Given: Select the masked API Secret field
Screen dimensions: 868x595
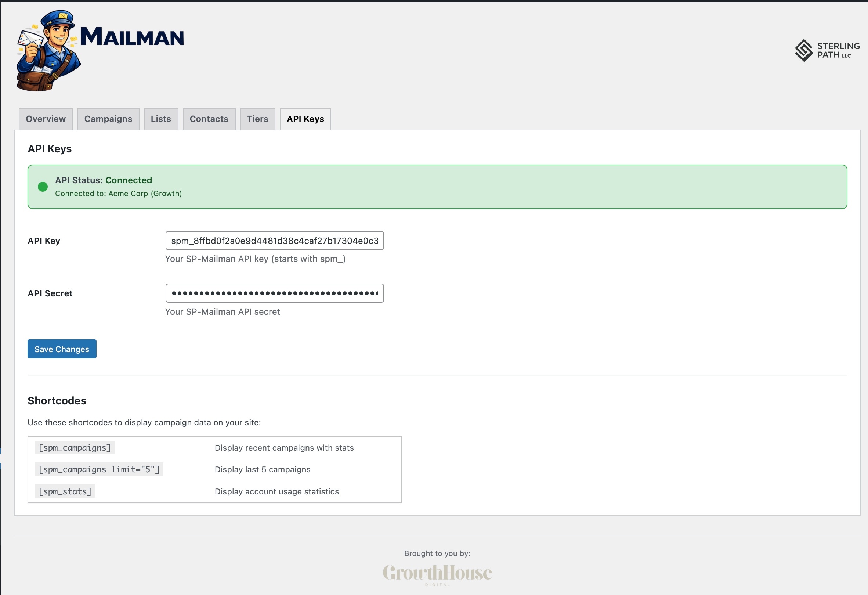Looking at the screenshot, I should pyautogui.click(x=275, y=293).
